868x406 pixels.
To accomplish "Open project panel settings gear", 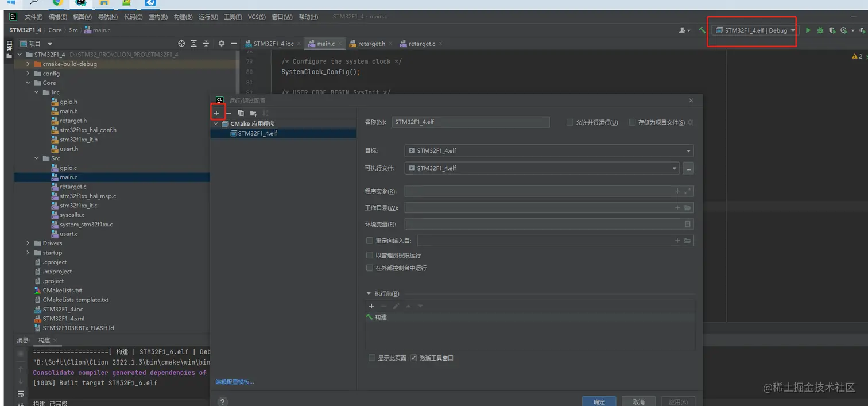I will 222,44.
